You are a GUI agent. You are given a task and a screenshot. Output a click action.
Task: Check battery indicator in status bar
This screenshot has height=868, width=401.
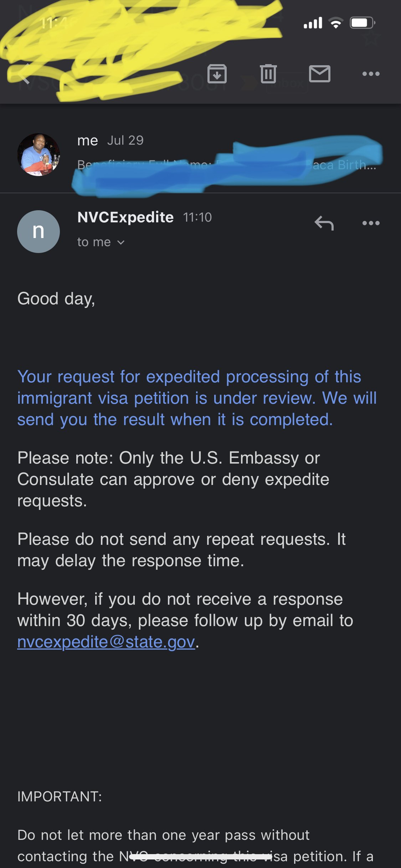tap(362, 23)
